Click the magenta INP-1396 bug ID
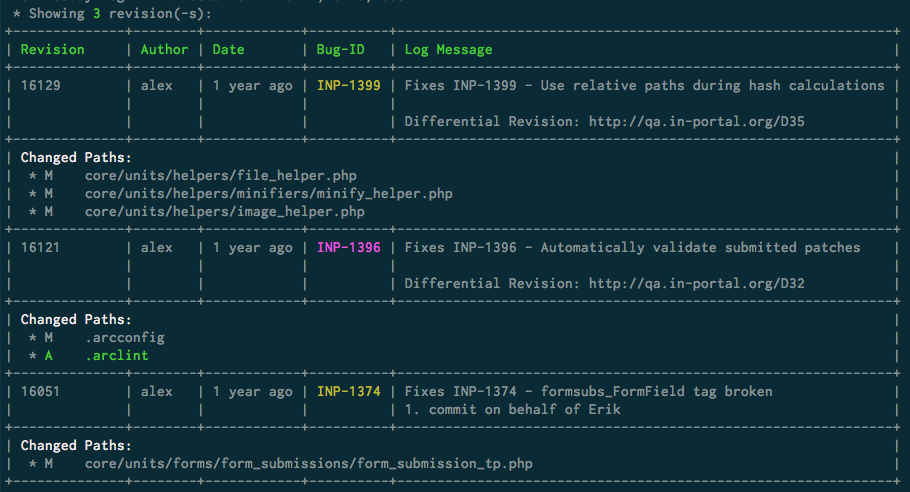This screenshot has width=910, height=492. pyautogui.click(x=348, y=247)
